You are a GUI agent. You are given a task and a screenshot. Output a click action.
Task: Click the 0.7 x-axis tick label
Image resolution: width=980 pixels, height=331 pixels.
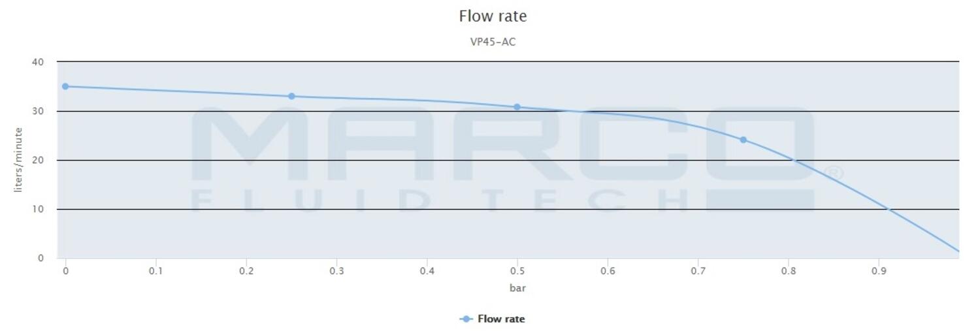point(698,270)
